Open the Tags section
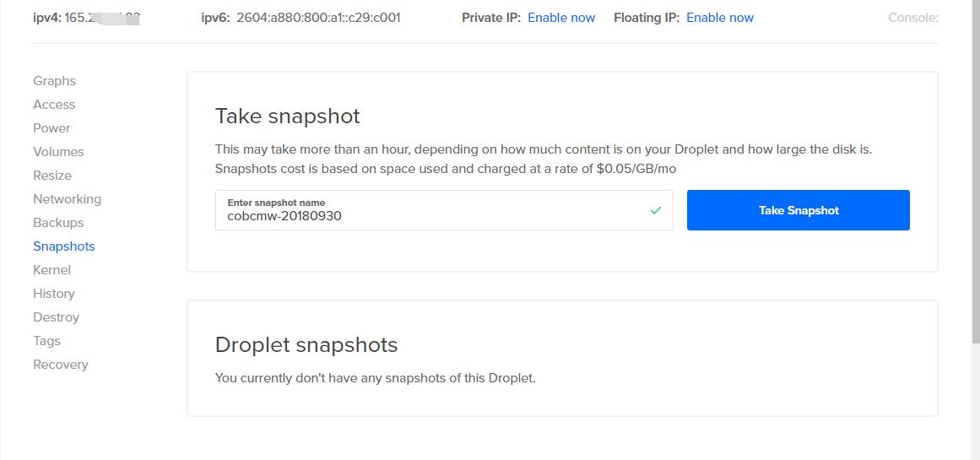The width and height of the screenshot is (980, 460). tap(46, 341)
